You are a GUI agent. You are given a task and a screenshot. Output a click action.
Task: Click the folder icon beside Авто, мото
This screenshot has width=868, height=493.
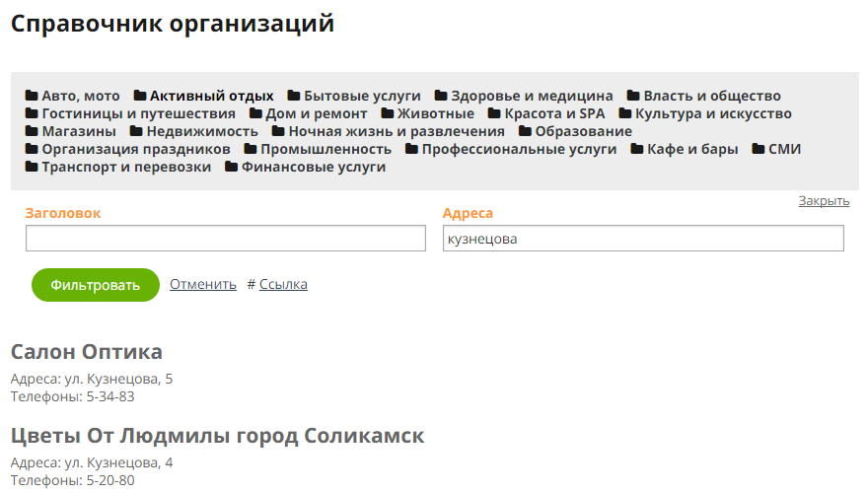(x=32, y=97)
